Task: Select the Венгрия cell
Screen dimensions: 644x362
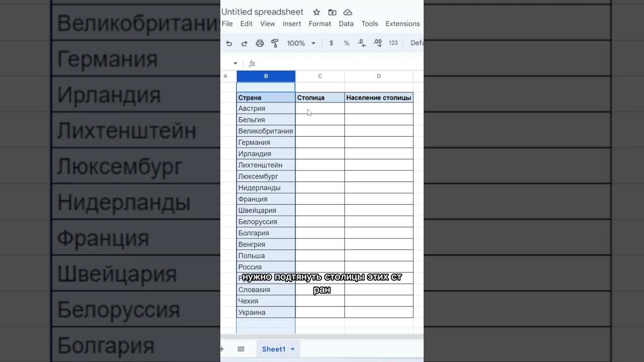Action: [x=266, y=244]
